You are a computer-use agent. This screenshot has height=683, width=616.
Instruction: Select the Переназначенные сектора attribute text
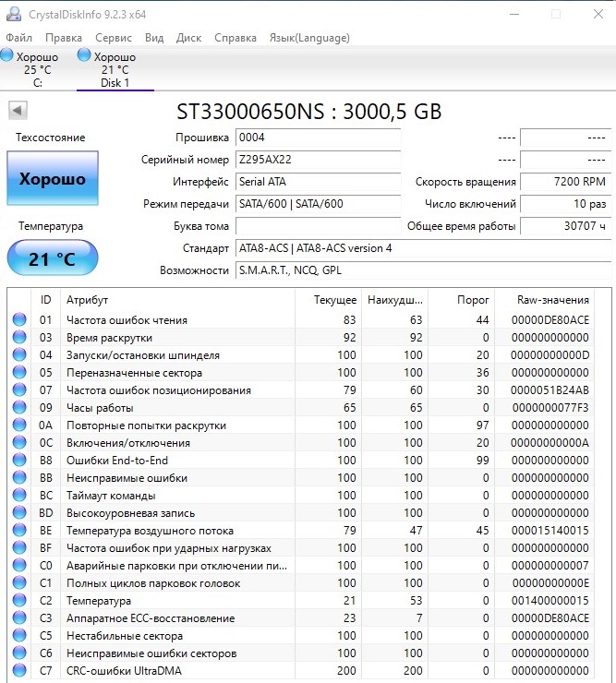[x=134, y=373]
